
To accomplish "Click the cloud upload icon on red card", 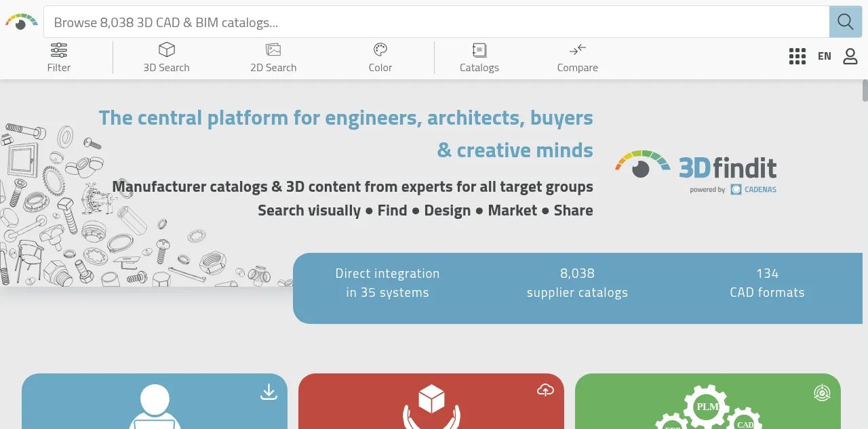I will (545, 390).
